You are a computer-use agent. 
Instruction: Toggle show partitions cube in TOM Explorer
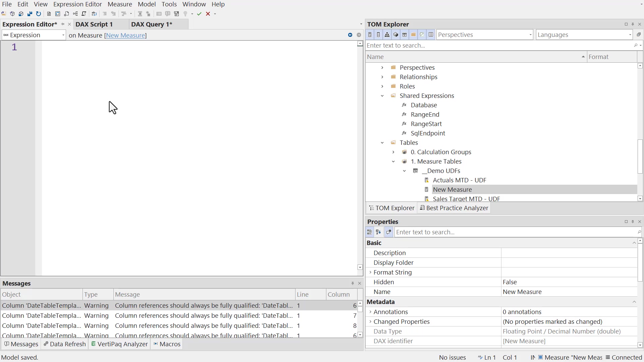(396, 35)
